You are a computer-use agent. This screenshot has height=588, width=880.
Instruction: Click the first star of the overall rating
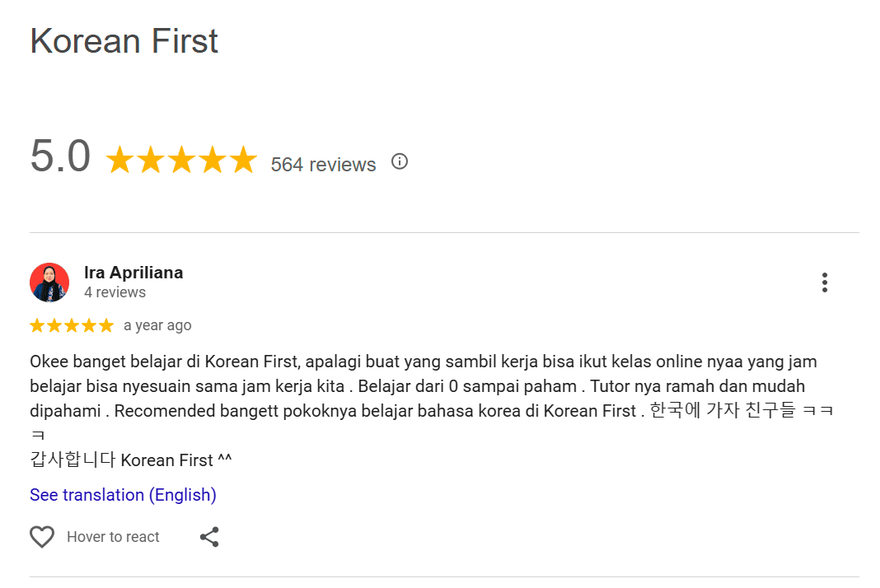120,161
